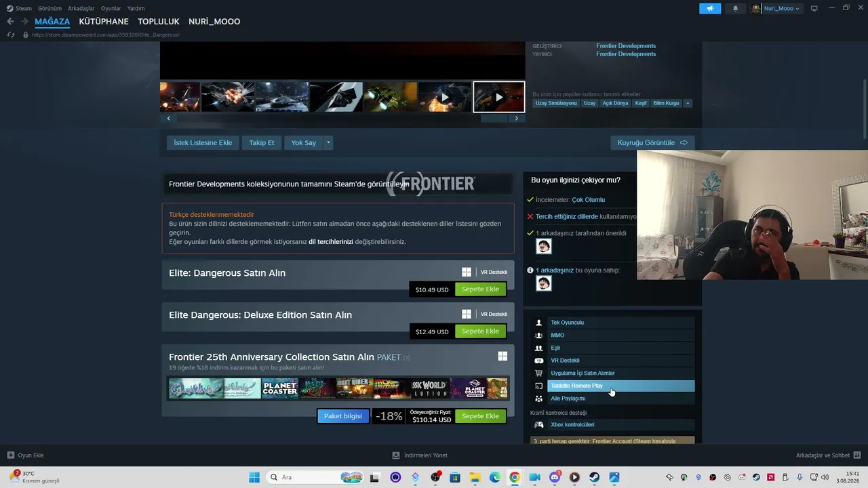Click the Takip Et button
Image resolution: width=868 pixels, height=488 pixels.
pyautogui.click(x=262, y=142)
